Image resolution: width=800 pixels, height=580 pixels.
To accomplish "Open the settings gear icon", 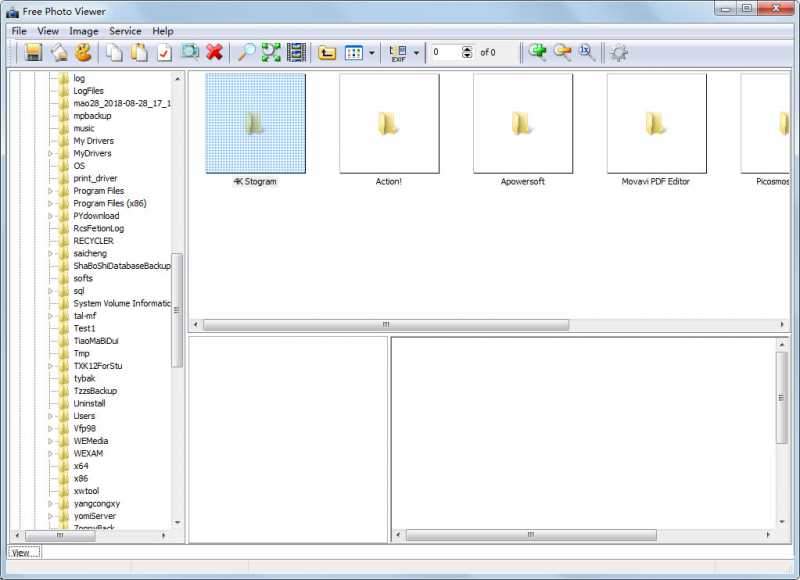I will point(618,55).
